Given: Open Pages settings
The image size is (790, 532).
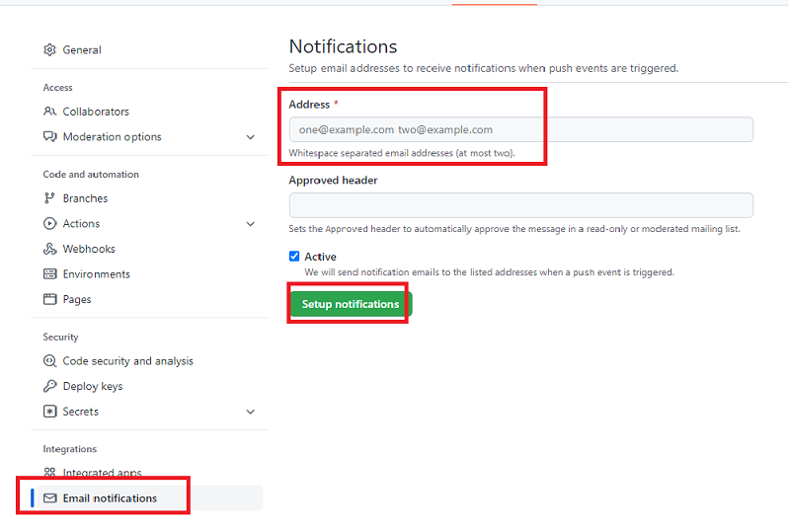Looking at the screenshot, I should pos(77,299).
